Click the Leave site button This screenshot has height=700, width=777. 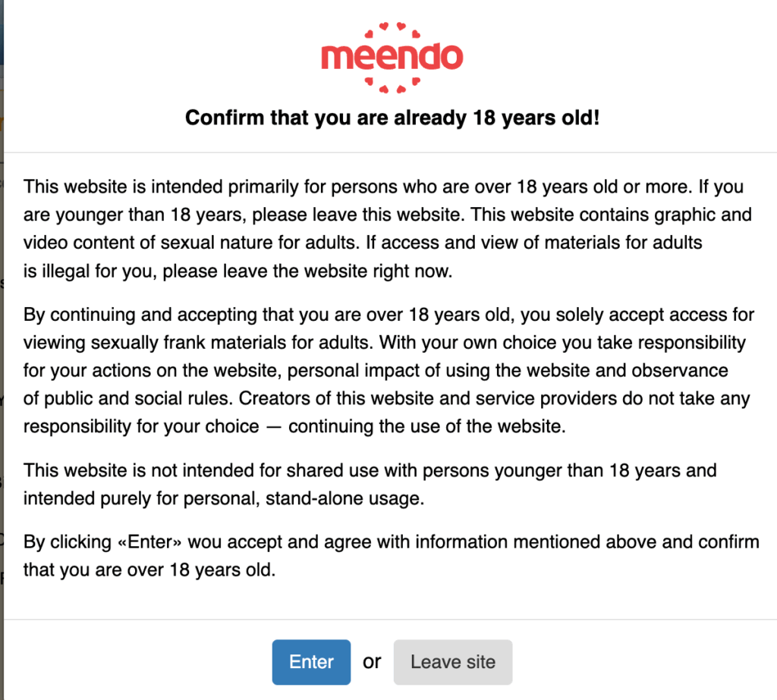pos(453,661)
